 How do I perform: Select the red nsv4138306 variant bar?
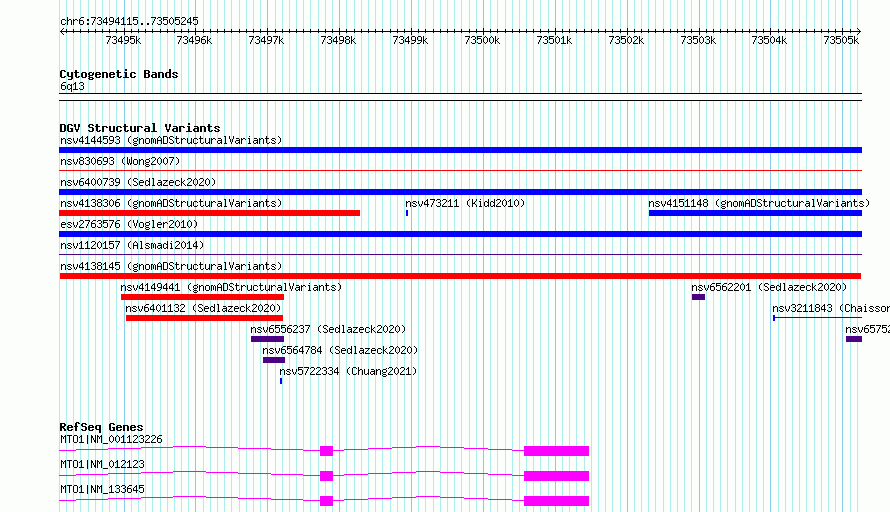(x=209, y=213)
